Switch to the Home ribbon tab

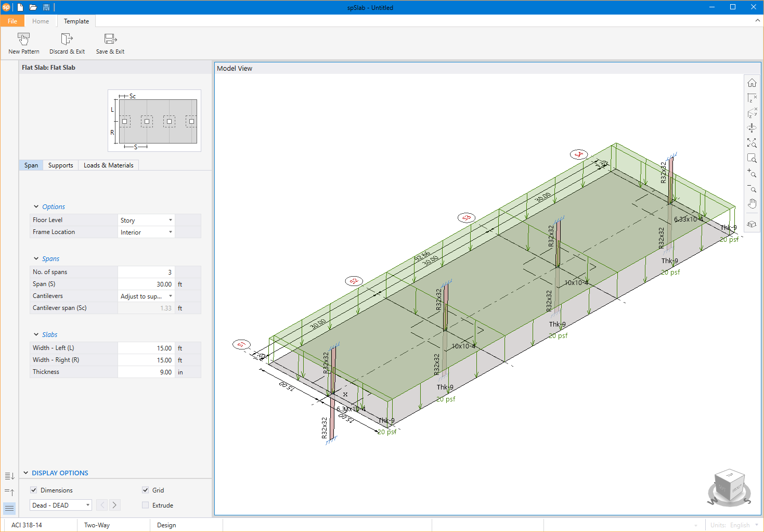[x=41, y=21]
